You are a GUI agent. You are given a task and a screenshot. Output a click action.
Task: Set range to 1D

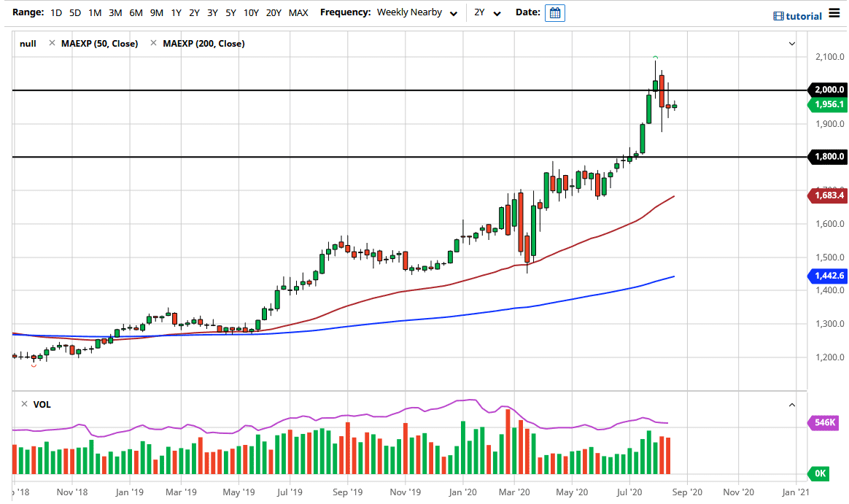[x=56, y=13]
